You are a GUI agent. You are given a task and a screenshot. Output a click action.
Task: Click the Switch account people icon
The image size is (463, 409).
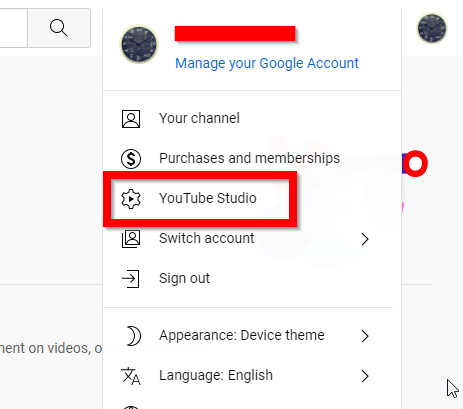coord(131,239)
